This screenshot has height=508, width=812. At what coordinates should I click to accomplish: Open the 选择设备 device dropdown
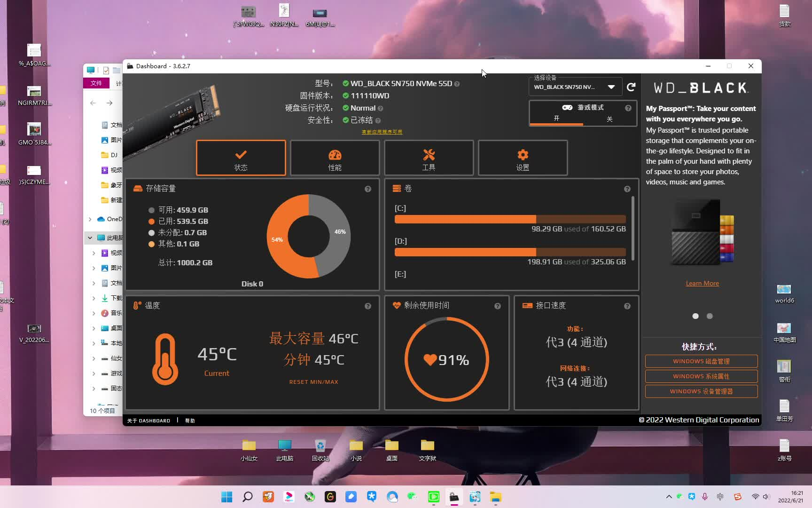(575, 87)
